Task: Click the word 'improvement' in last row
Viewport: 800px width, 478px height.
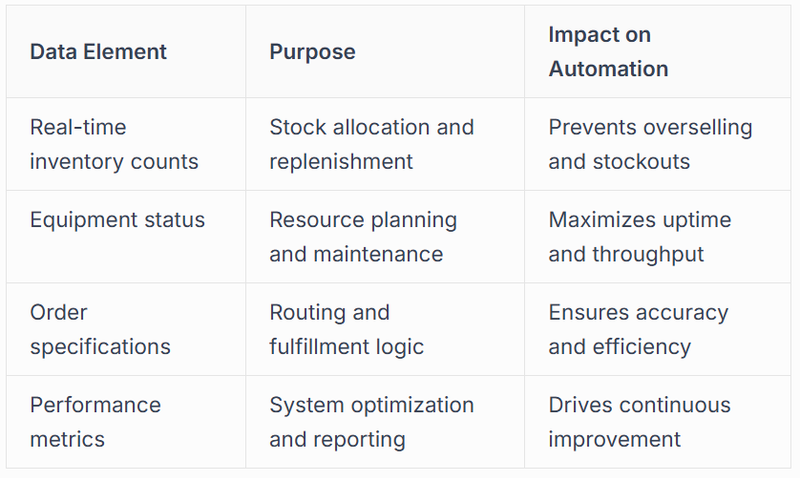Action: [x=614, y=439]
